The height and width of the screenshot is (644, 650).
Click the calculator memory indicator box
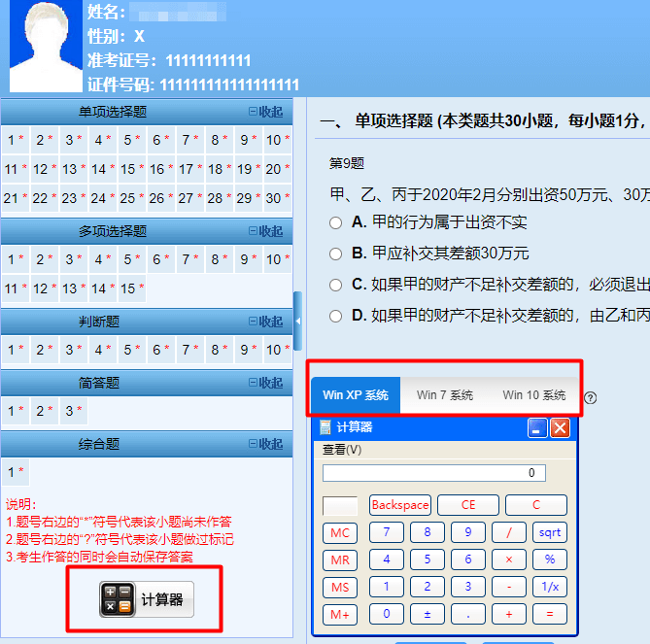[340, 506]
